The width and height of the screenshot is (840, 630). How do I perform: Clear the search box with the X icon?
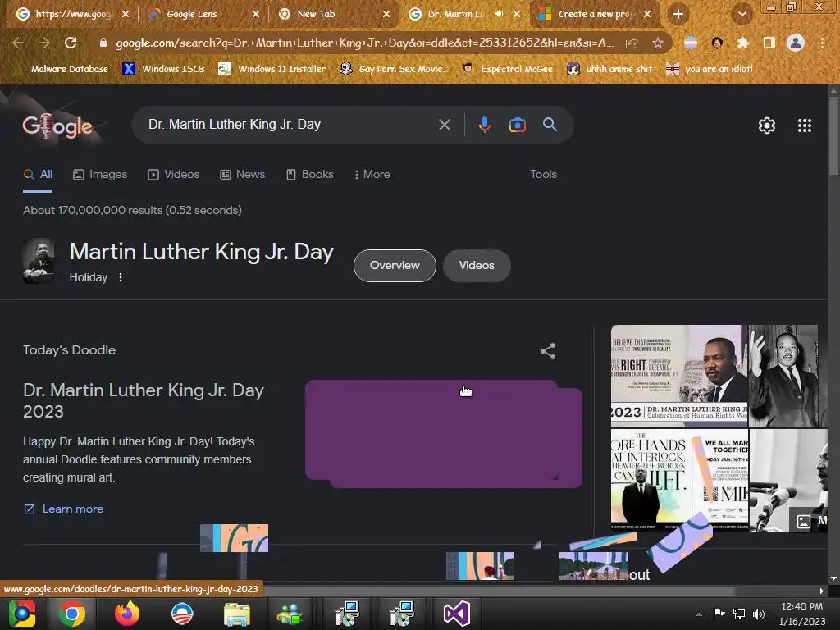pyautogui.click(x=444, y=125)
